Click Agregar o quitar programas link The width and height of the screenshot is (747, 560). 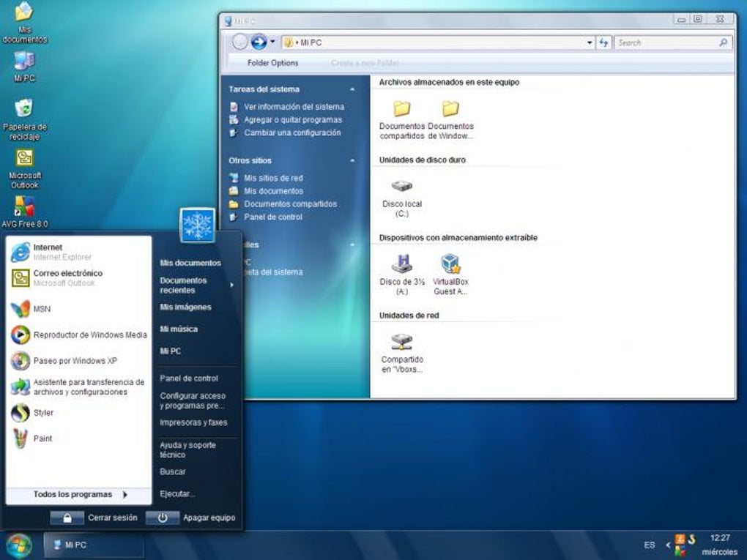[293, 119]
